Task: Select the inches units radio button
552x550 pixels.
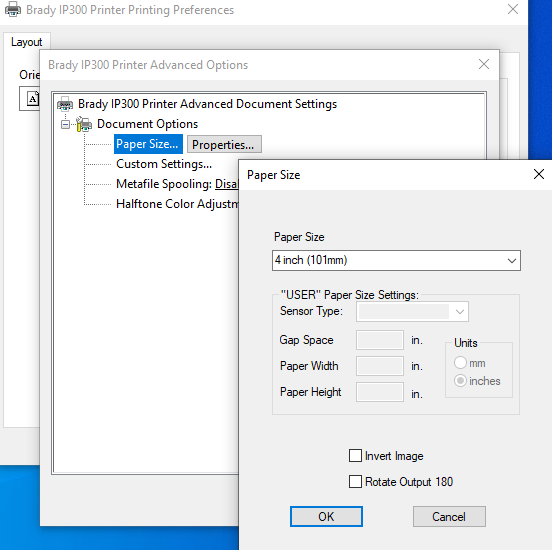Action: (460, 381)
